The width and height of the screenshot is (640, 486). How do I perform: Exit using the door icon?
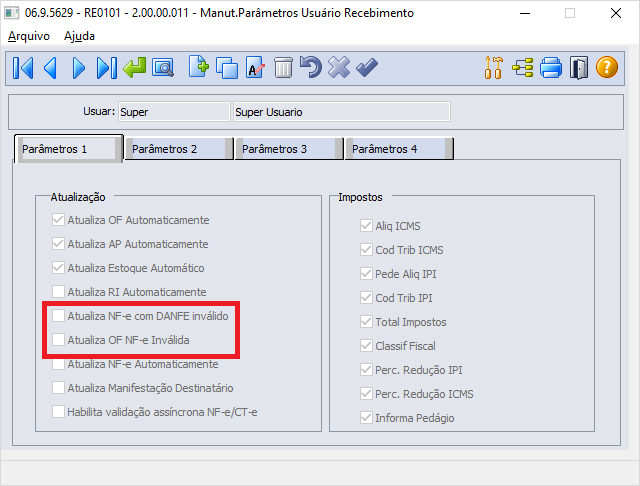[x=579, y=68]
